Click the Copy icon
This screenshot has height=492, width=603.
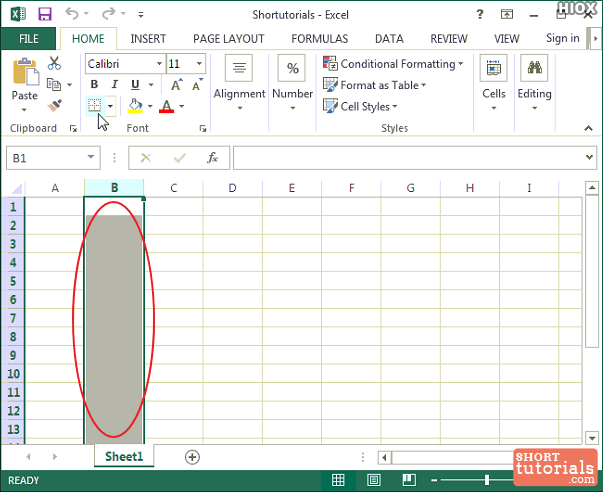[x=54, y=84]
